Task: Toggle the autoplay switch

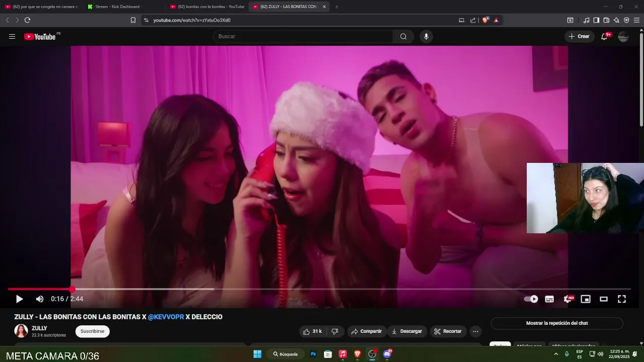Action: [x=531, y=299]
